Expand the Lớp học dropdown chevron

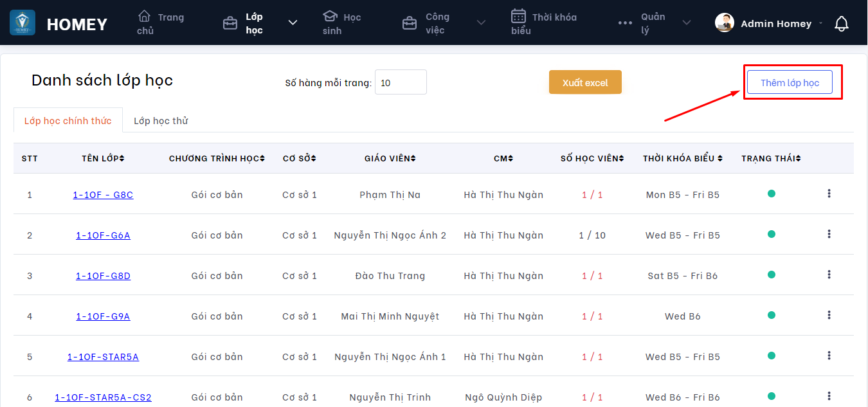(x=293, y=23)
